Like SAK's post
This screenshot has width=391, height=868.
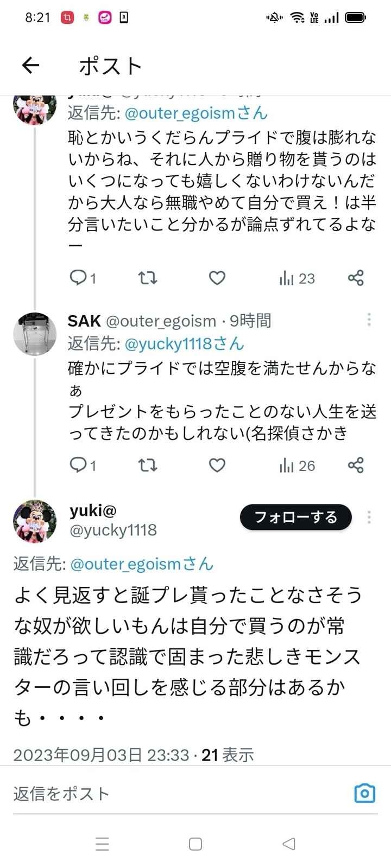[217, 465]
